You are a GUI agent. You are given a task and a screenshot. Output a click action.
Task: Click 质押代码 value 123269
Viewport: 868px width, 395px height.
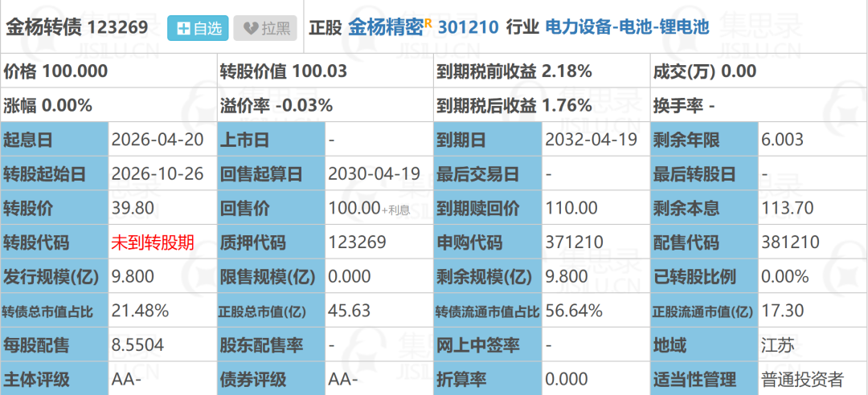pyautogui.click(x=357, y=242)
